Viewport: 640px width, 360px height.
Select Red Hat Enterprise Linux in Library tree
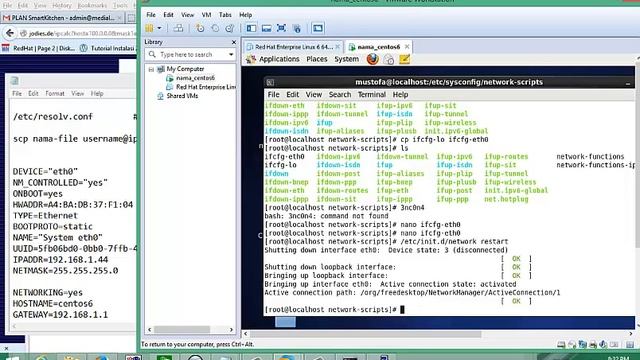click(x=206, y=87)
